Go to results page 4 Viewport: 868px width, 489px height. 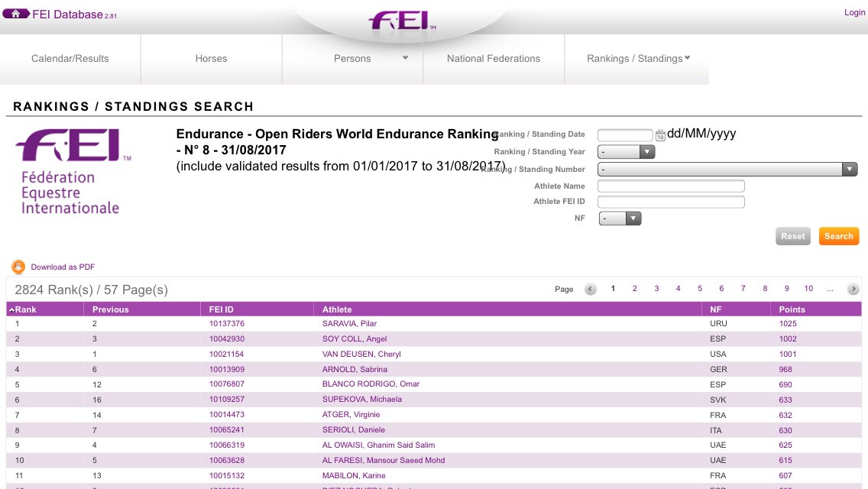[679, 289]
